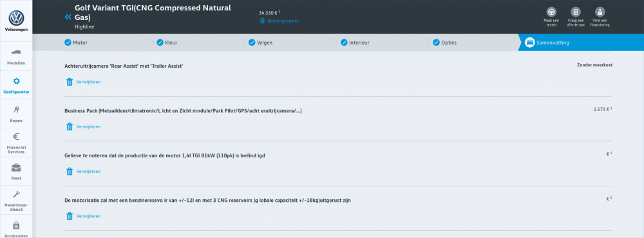644x238 pixels.
Task: Click Verwijderen for Achteruitrijcamera Rear Assist
Action: tap(88, 82)
